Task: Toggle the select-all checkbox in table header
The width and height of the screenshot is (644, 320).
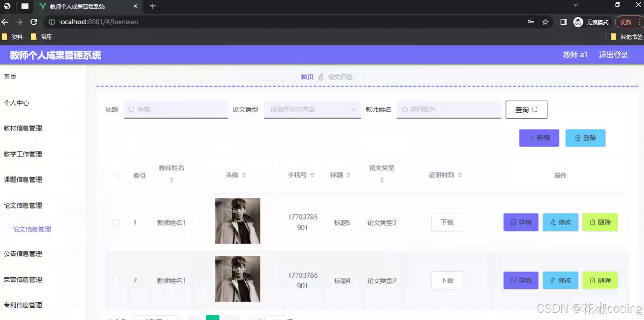Action: point(117,175)
